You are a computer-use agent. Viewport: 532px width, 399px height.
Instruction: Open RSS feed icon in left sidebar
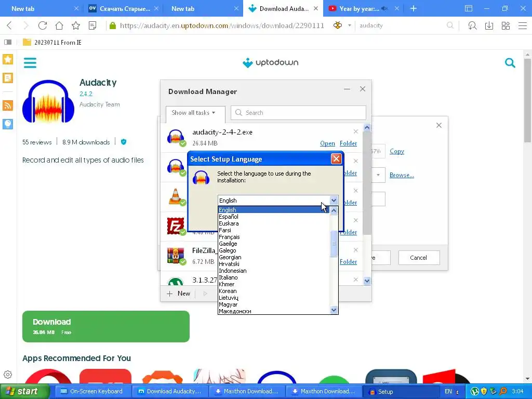(x=8, y=105)
